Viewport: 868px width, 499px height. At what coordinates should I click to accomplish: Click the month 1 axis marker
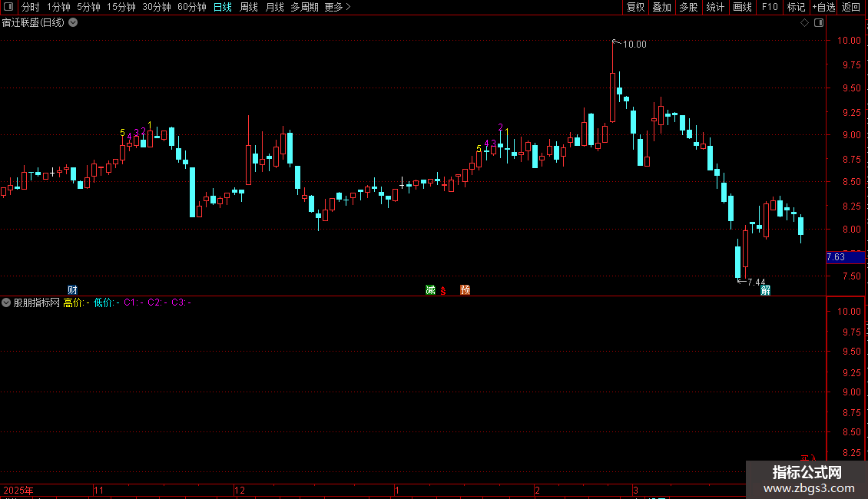397,490
